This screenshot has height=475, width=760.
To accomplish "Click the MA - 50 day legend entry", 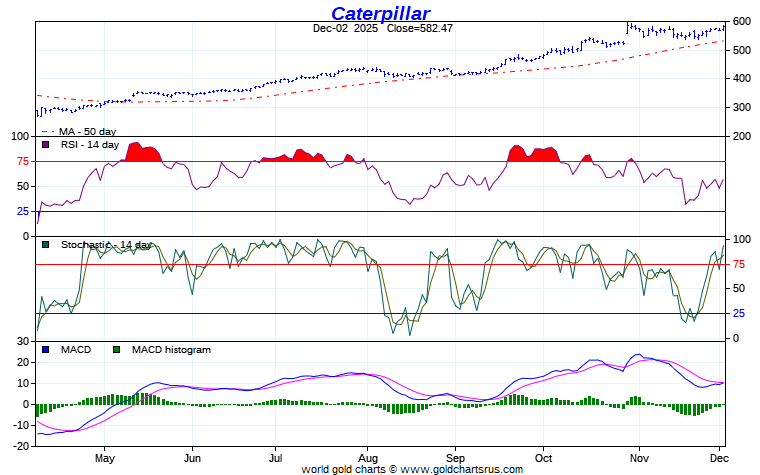I will (x=79, y=131).
